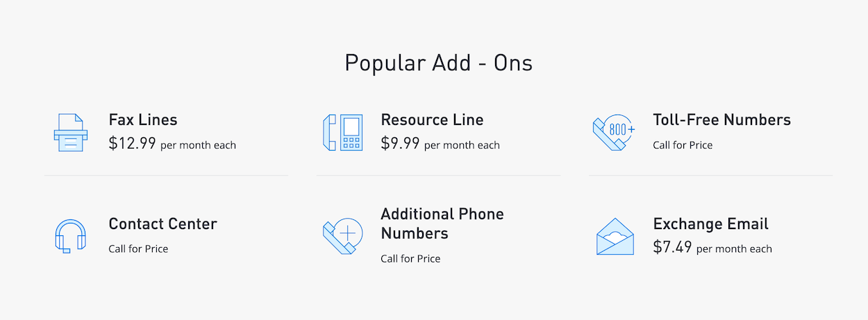Click the $7.49 Exchange Email price

(672, 247)
